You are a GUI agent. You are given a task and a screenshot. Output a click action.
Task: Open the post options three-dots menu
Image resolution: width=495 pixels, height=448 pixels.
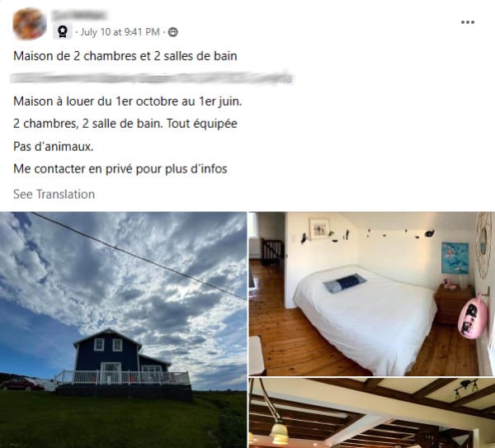click(468, 22)
